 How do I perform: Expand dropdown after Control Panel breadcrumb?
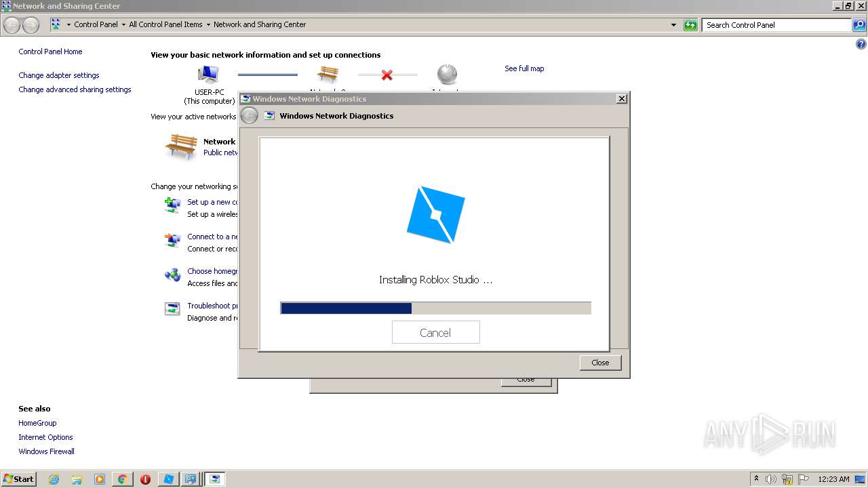pos(123,24)
